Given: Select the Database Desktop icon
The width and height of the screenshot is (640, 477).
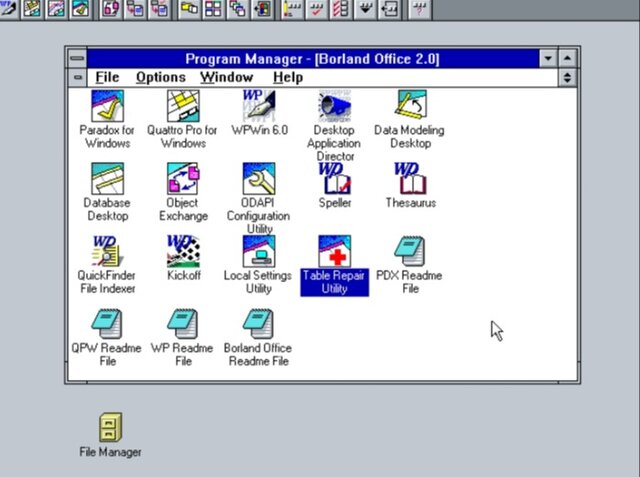Looking at the screenshot, I should [107, 178].
